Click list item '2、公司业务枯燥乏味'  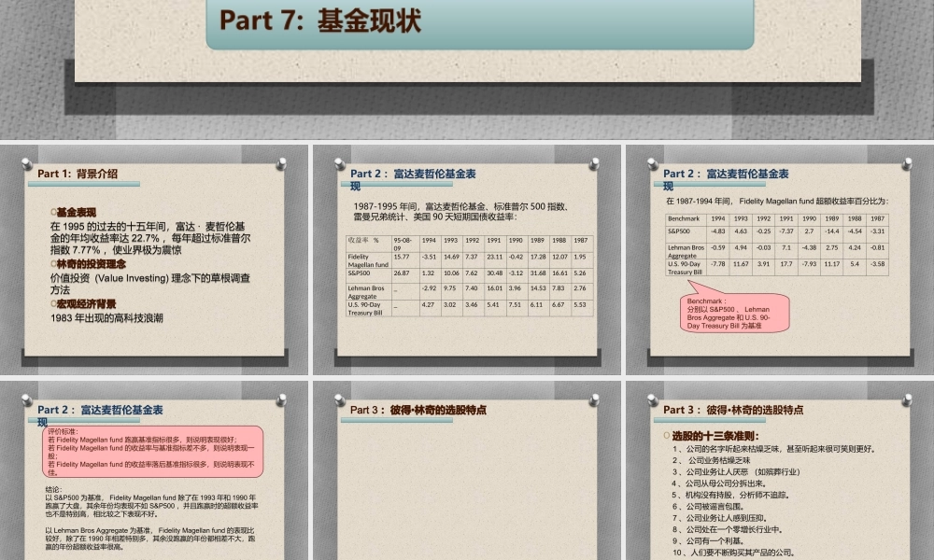tap(711, 461)
